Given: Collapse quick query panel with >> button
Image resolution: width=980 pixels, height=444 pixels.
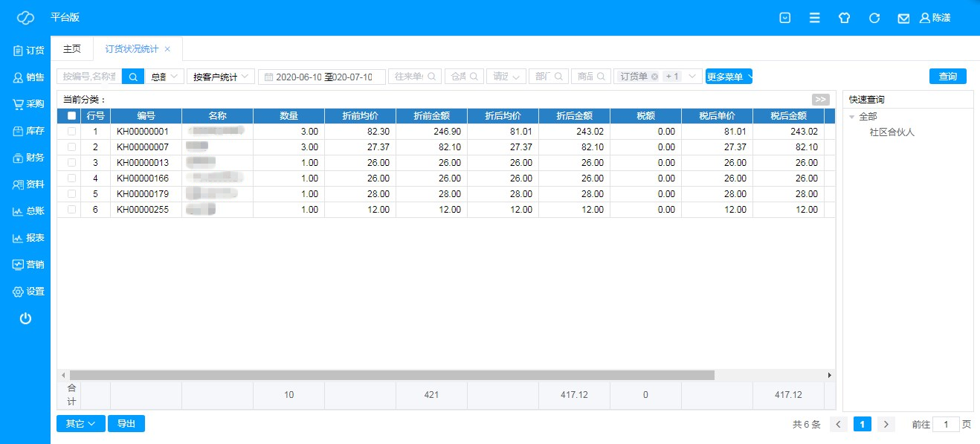Looking at the screenshot, I should point(820,100).
